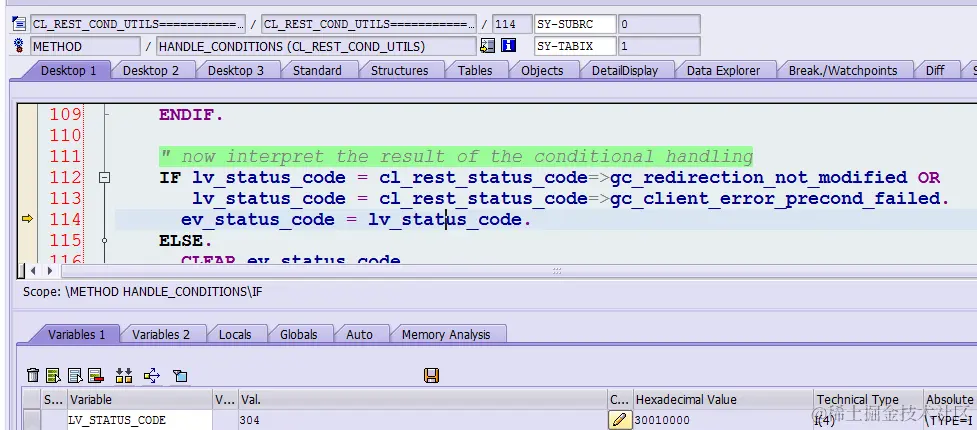Click the SY-TABIX field
The height and width of the screenshot is (430, 977).
(x=575, y=46)
